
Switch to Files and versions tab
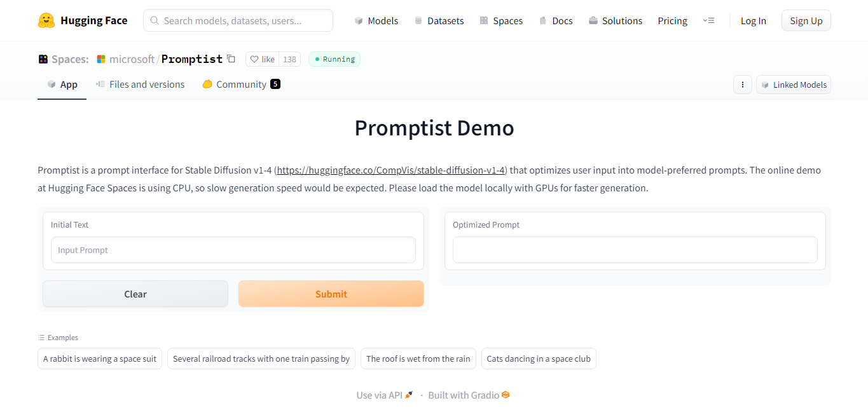click(x=140, y=84)
